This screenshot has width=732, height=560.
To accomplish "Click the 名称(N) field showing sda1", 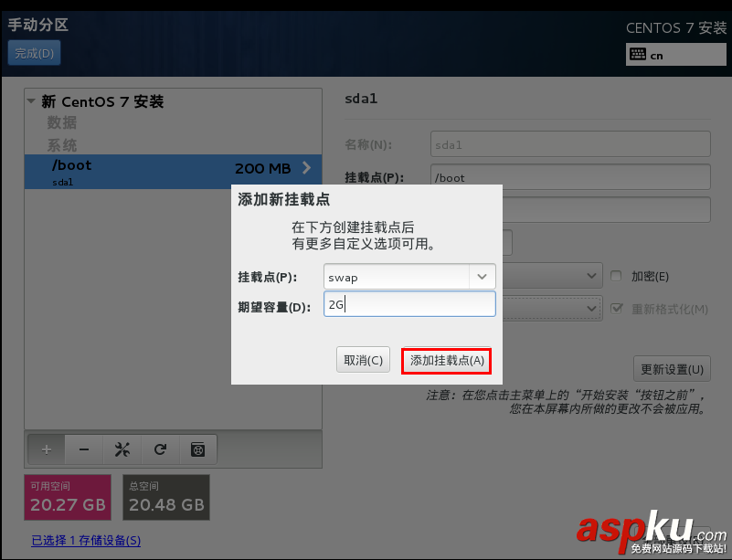I will click(570, 144).
